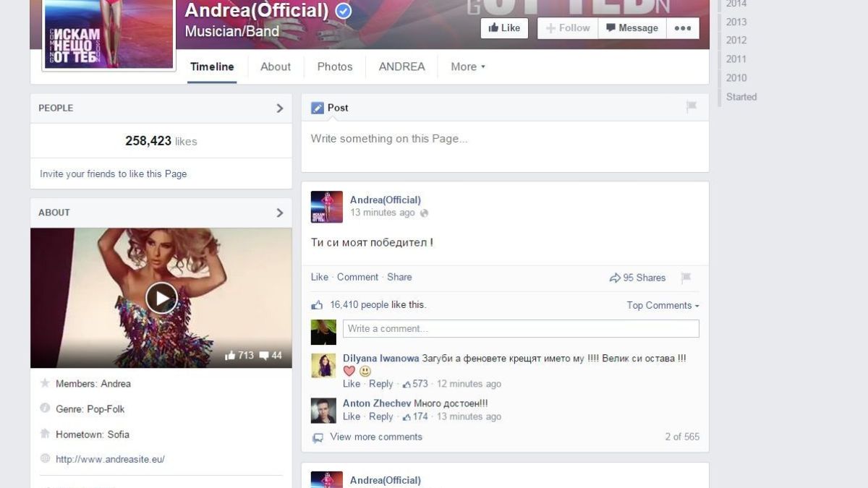
Task: Click the video comments count 44 icon
Action: 264,355
